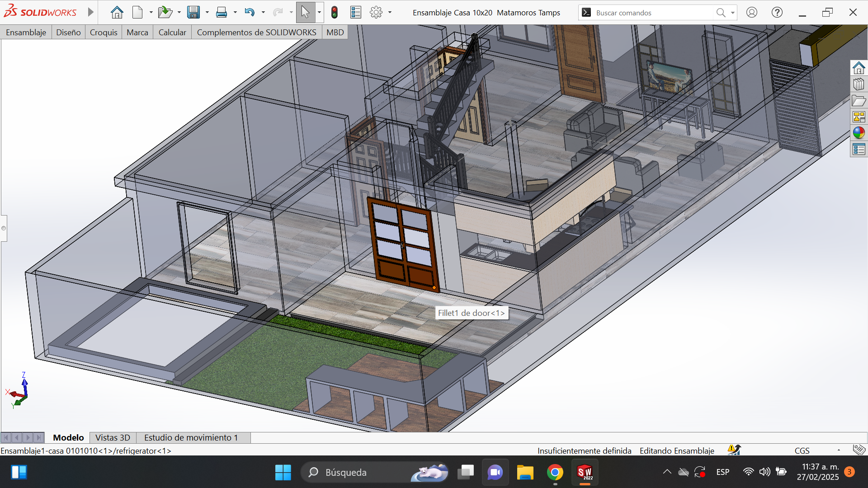Open the Options gear dropdown arrow
Viewport: 868px width, 488px height.
390,12
